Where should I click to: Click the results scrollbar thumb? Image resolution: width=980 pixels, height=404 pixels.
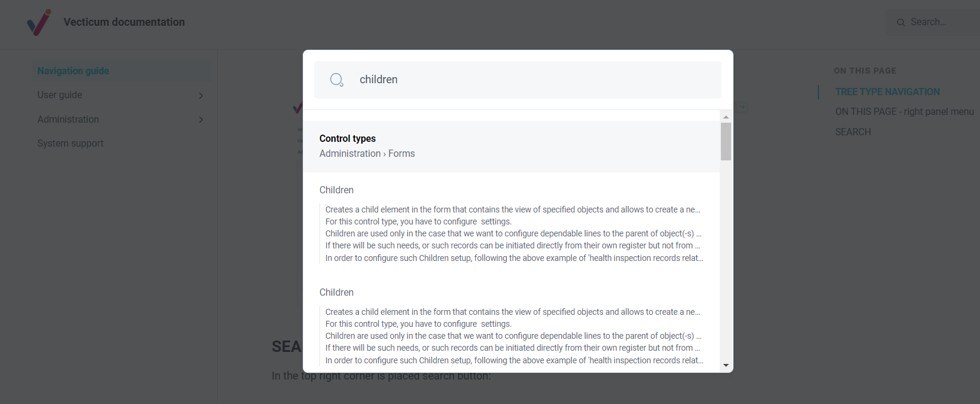(x=726, y=142)
